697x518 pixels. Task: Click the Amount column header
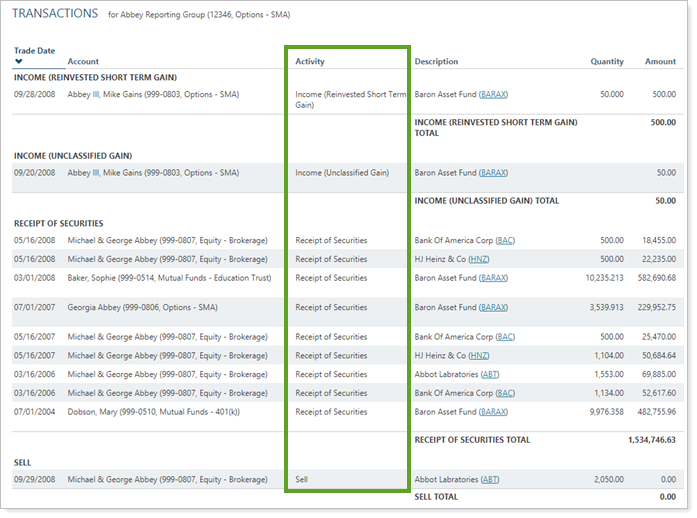(x=660, y=62)
